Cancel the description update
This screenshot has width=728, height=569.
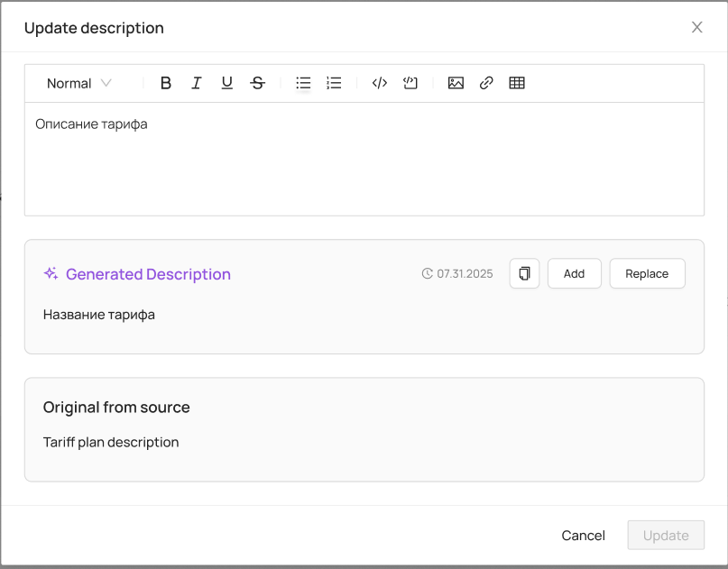tap(583, 536)
